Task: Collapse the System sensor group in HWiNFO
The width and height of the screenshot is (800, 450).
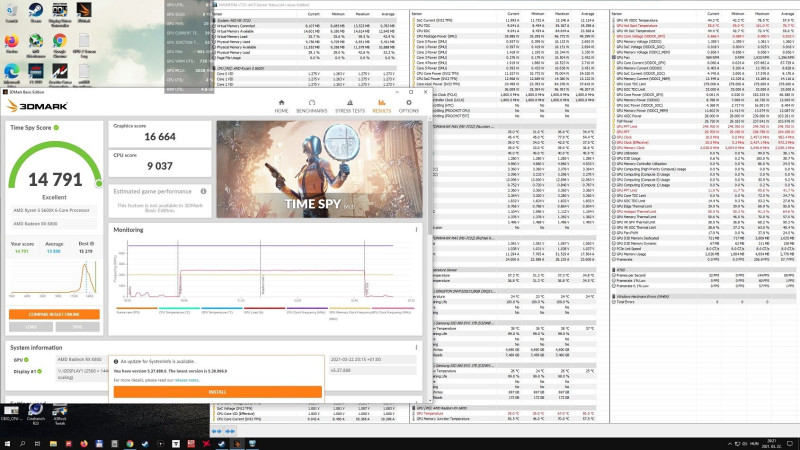Action: click(x=214, y=20)
